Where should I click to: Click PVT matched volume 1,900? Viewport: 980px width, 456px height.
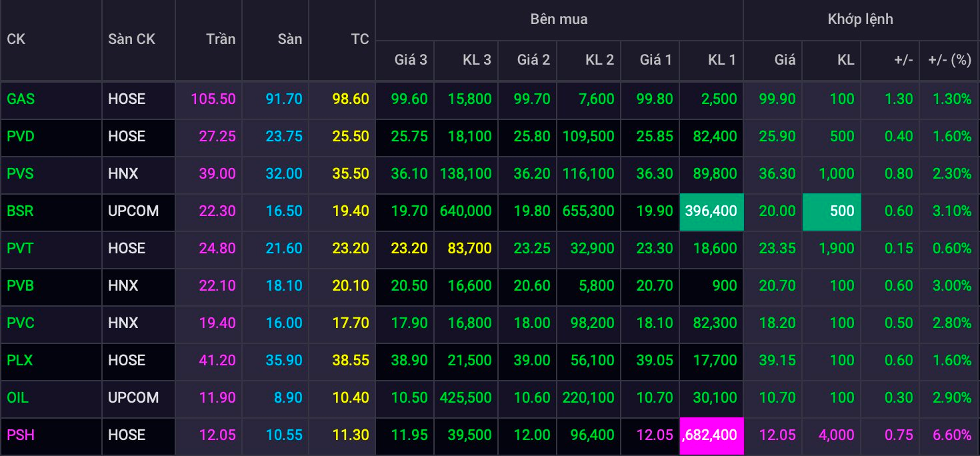click(x=836, y=248)
